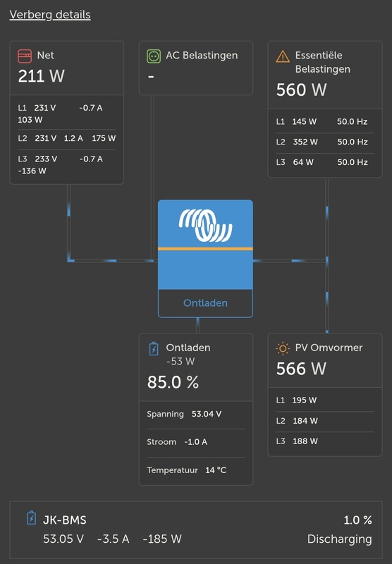The width and height of the screenshot is (392, 564).
Task: Select the battery state of charge '85.0 %'
Action: [x=173, y=382]
